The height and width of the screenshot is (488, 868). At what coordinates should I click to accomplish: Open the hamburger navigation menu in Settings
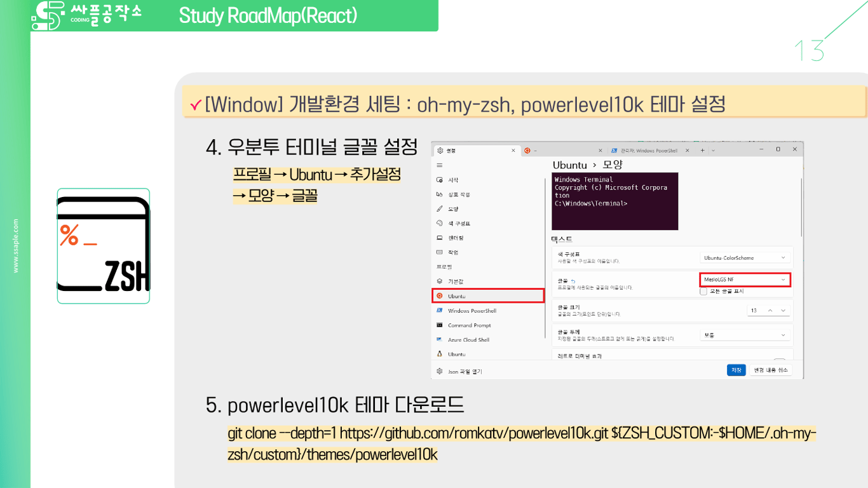coord(440,165)
